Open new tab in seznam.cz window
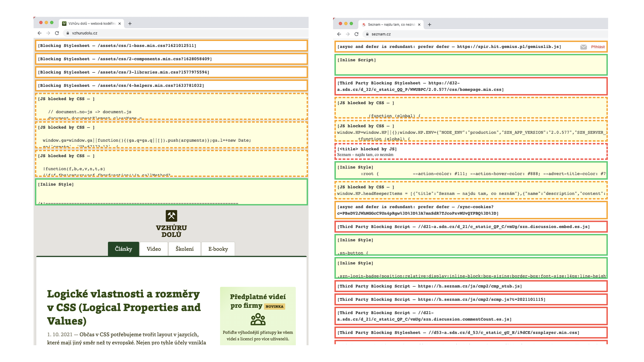Screen dimensions: 644x362 pos(429,24)
